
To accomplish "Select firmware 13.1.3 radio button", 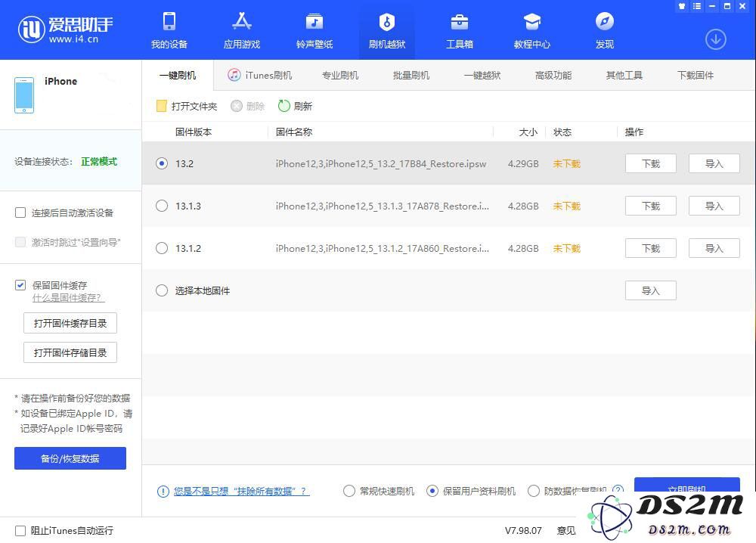I will [162, 206].
